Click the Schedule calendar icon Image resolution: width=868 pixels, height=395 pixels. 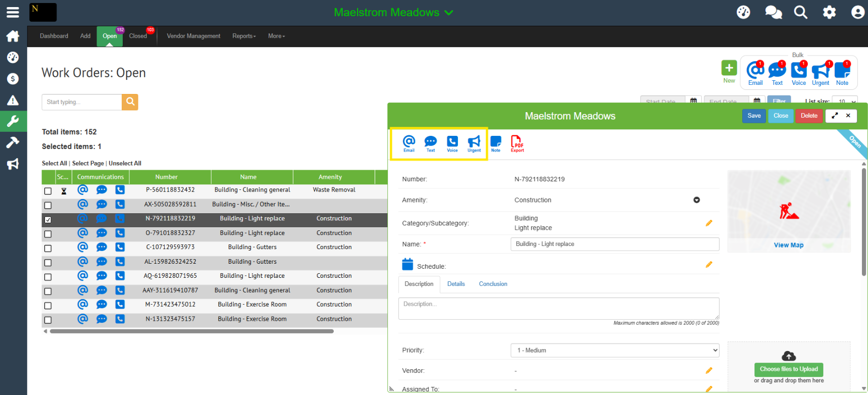407,265
